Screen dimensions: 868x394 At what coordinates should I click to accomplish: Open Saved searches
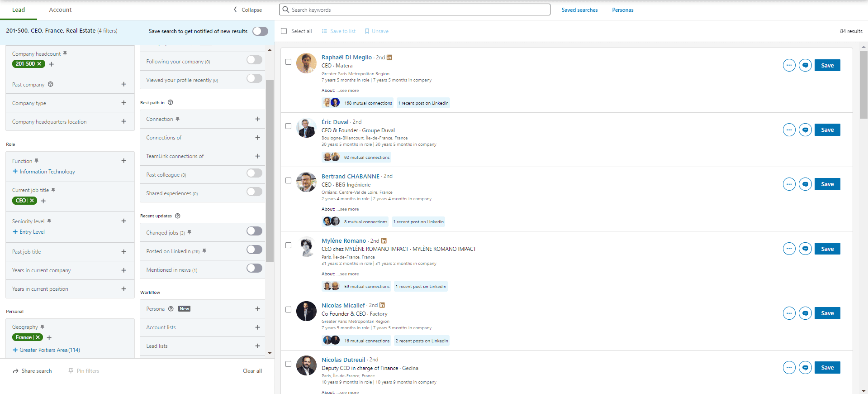coord(579,10)
